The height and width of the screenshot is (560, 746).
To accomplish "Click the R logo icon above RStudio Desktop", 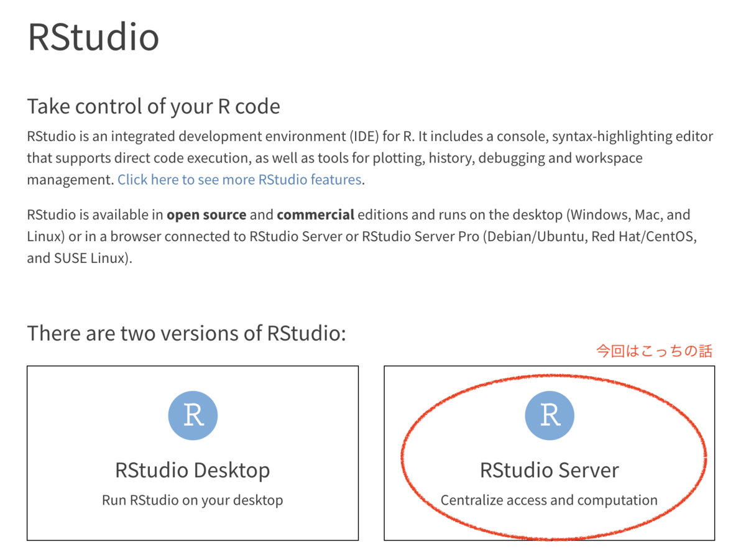I will point(193,415).
